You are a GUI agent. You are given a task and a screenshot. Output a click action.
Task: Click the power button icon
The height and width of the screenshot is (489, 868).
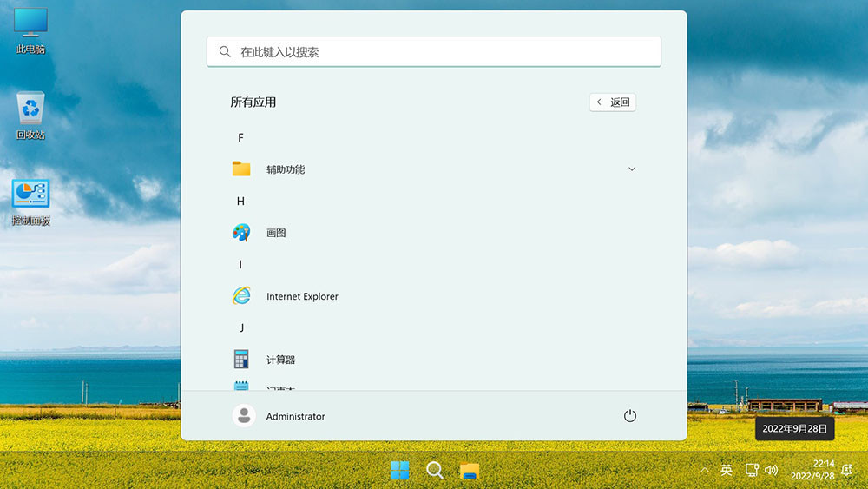coord(630,416)
